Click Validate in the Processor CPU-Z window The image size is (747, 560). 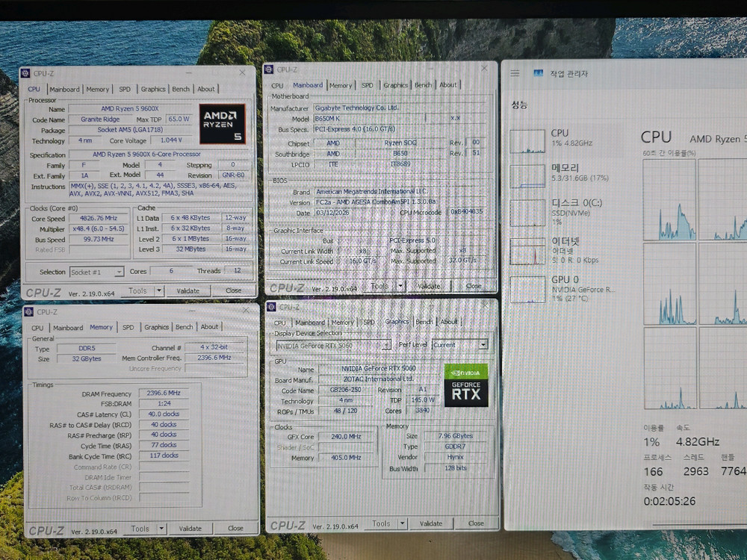pos(188,290)
